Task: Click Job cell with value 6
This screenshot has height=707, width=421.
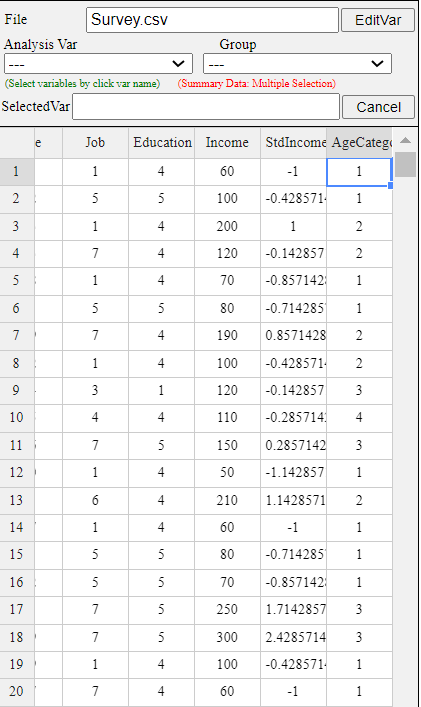Action: tap(95, 500)
